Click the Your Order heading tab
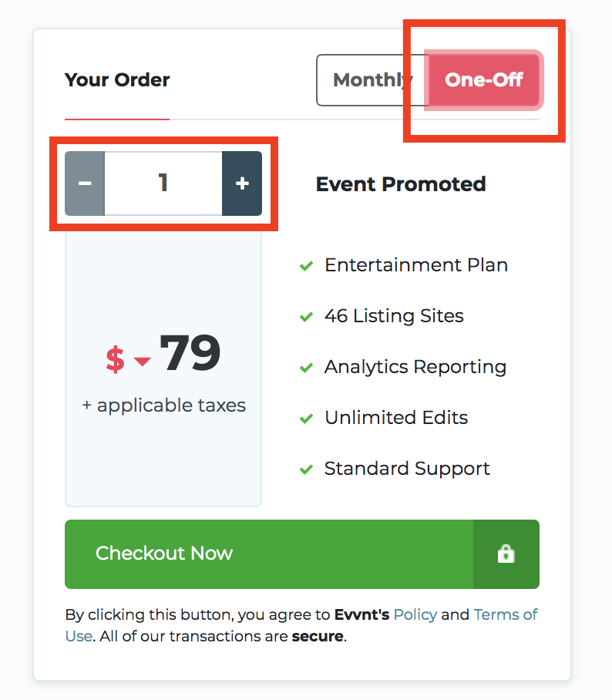Viewport: 612px width, 700px height. point(117,80)
